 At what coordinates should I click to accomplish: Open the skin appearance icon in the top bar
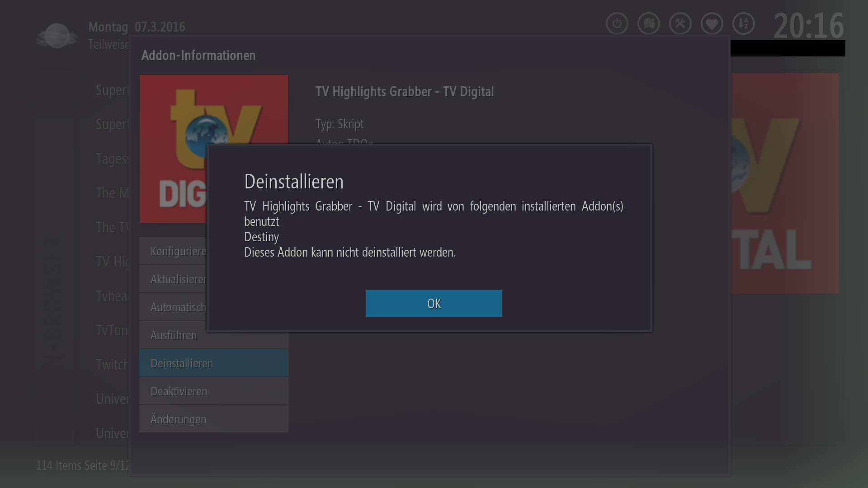(649, 23)
